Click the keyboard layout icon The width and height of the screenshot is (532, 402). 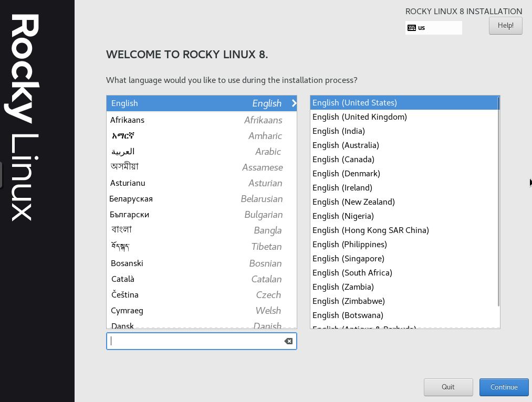pos(412,28)
